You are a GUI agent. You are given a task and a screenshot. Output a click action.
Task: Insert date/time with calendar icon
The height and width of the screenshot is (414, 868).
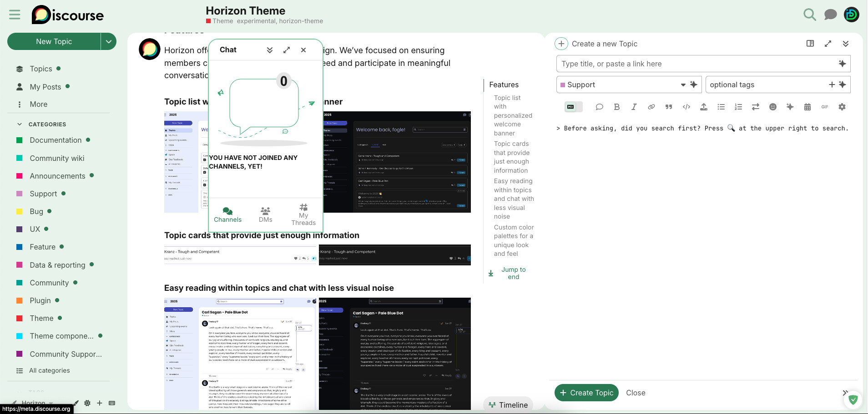[x=807, y=107]
